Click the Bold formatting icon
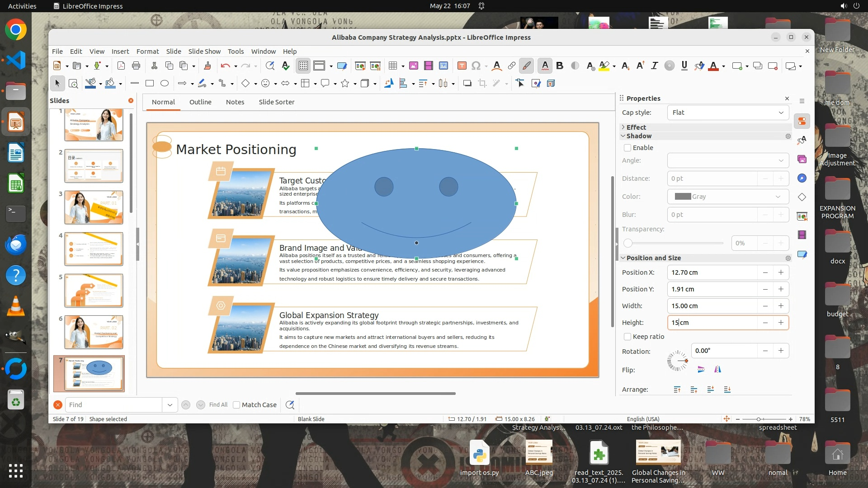 [x=560, y=66]
